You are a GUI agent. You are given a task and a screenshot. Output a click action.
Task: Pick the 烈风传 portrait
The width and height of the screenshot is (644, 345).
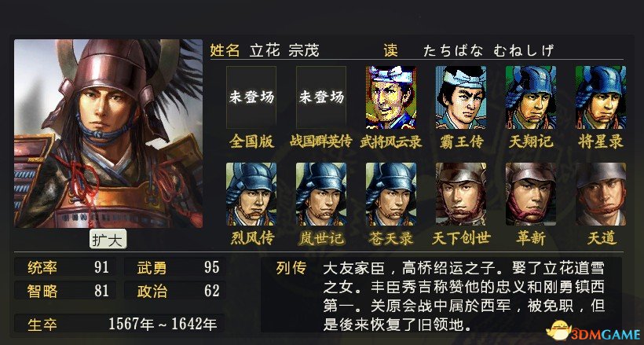coord(251,194)
